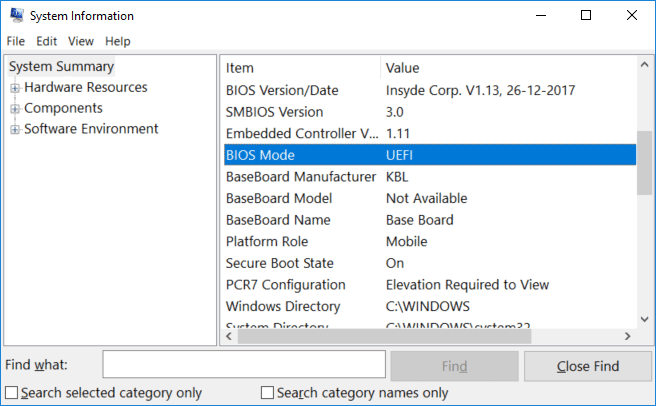
Task: Click the vertical scrollbar up arrow
Action: click(x=645, y=66)
